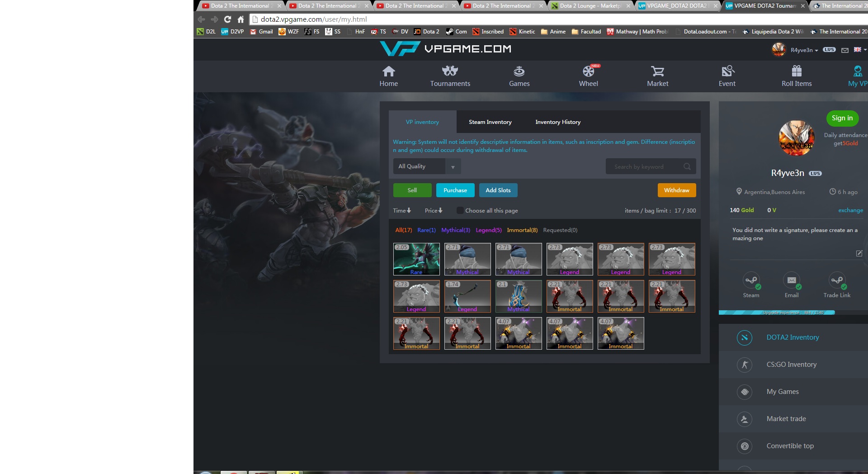Viewport: 868px width, 474px height.
Task: Filter items by Immortal(8)
Action: pyautogui.click(x=522, y=230)
